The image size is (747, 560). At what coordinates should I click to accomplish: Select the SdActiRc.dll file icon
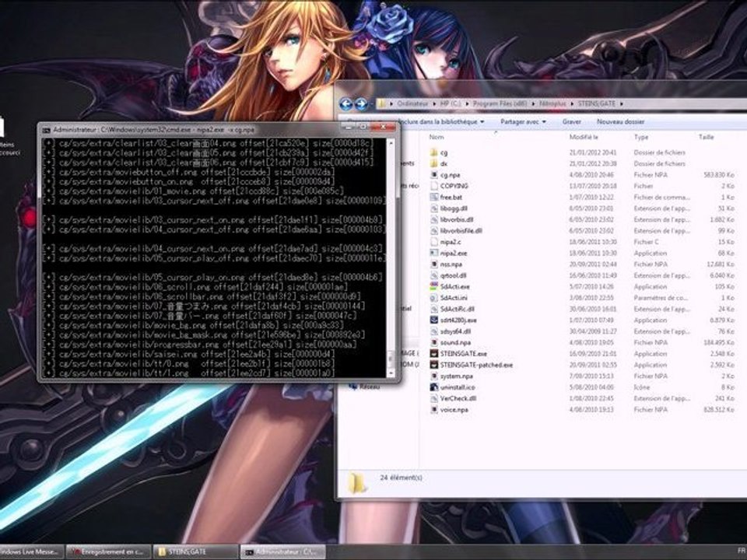click(434, 309)
